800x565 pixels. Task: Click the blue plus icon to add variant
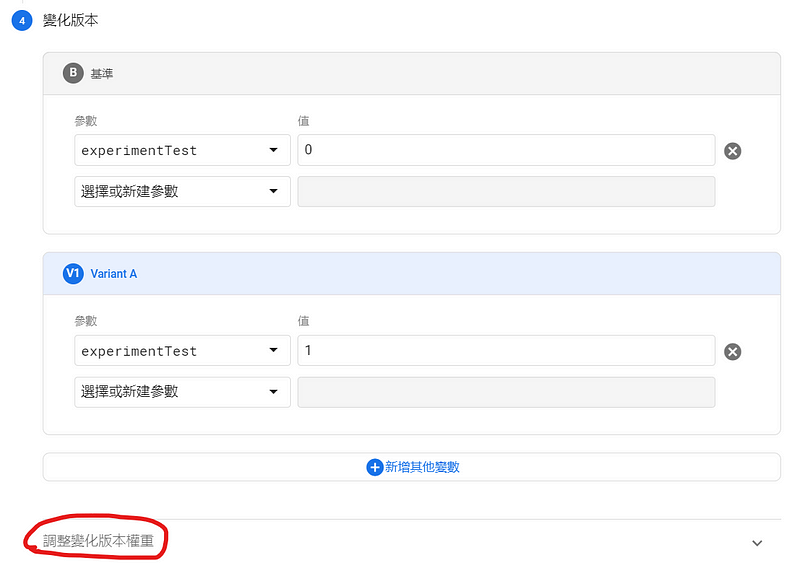coord(374,467)
